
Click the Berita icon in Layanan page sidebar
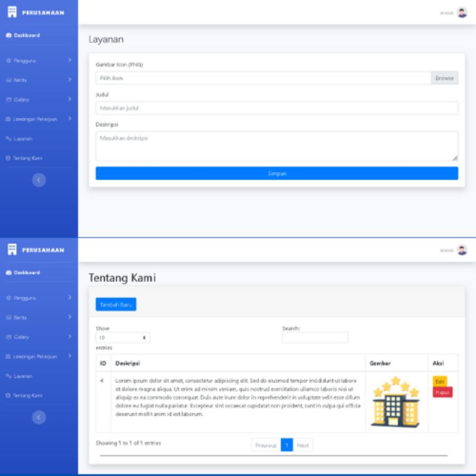click(8, 80)
